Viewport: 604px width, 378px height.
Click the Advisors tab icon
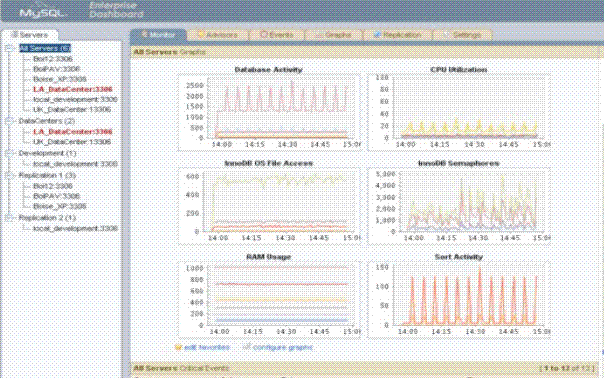(x=201, y=34)
